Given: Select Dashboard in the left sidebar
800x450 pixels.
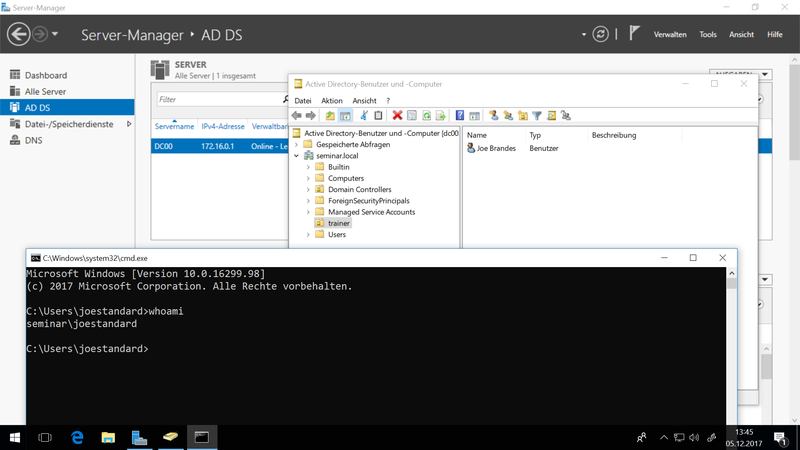Looking at the screenshot, I should (x=45, y=75).
